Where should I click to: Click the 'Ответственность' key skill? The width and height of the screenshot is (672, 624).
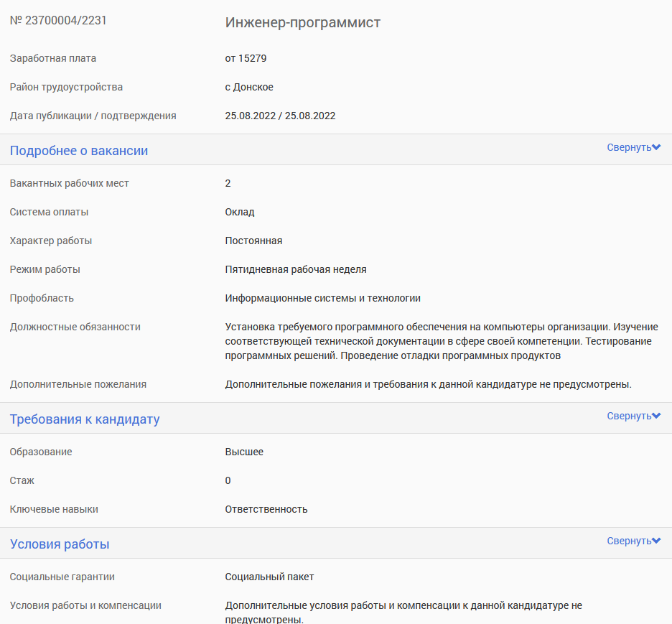pyautogui.click(x=266, y=510)
